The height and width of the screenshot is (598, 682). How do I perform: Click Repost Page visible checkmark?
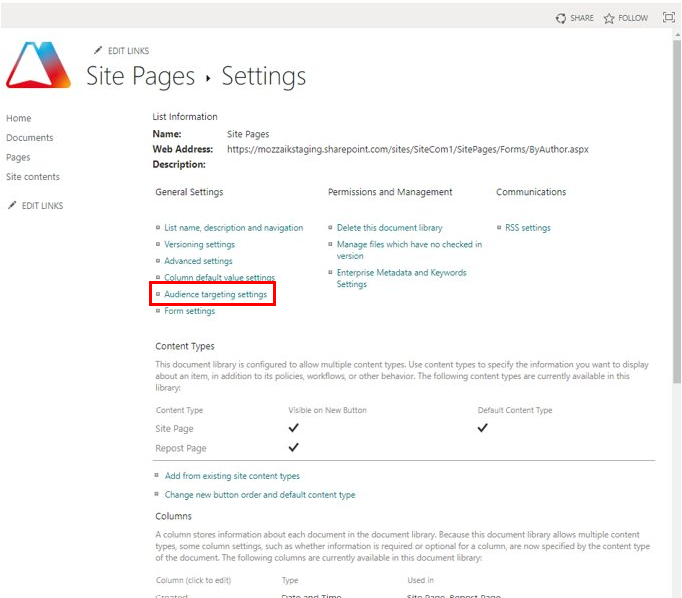294,447
